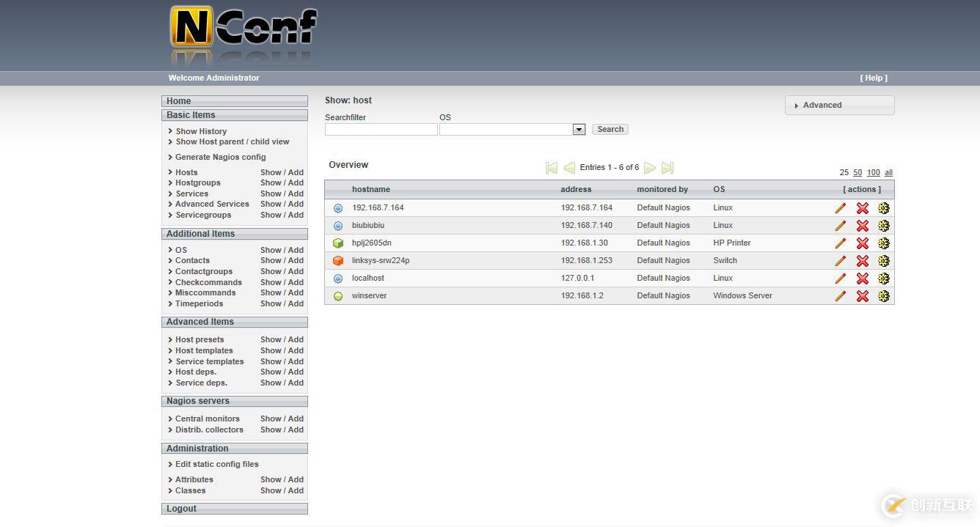
Task: Go to previous page arrow icon
Action: point(569,168)
